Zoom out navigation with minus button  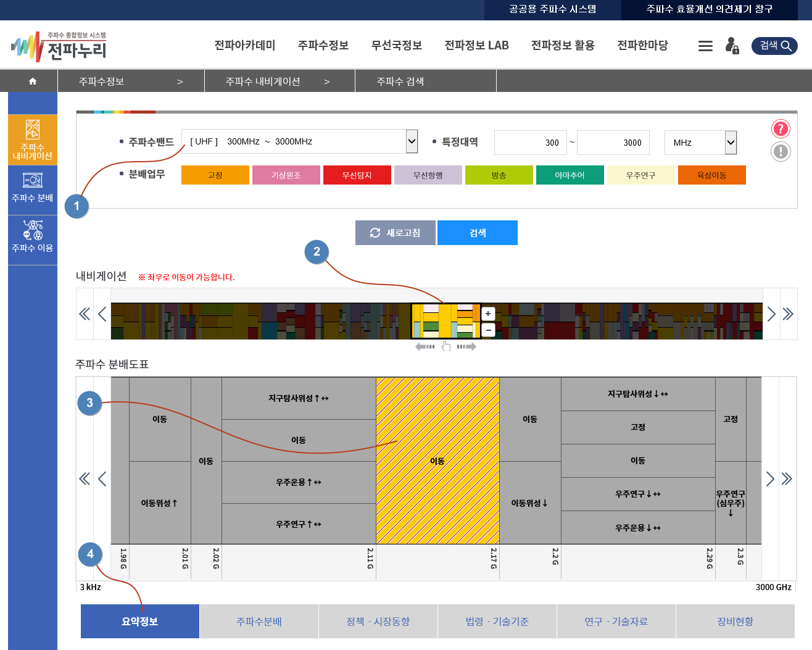coord(488,330)
